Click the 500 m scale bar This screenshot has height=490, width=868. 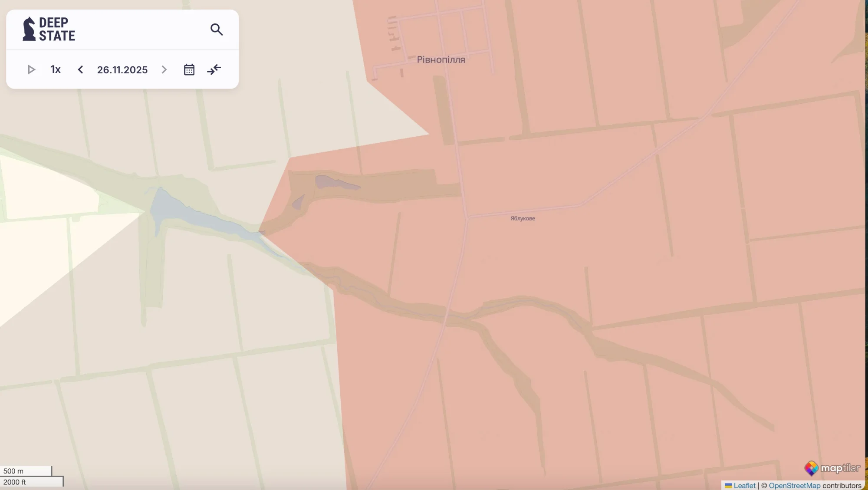[x=26, y=471]
